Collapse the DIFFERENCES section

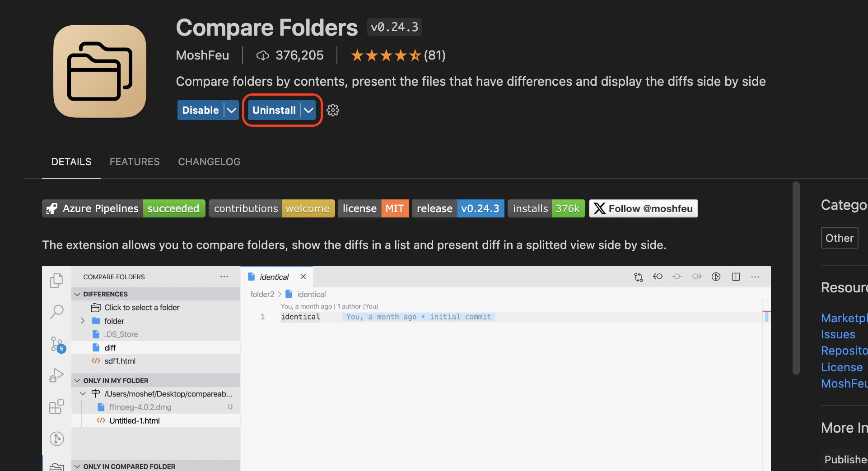click(77, 294)
